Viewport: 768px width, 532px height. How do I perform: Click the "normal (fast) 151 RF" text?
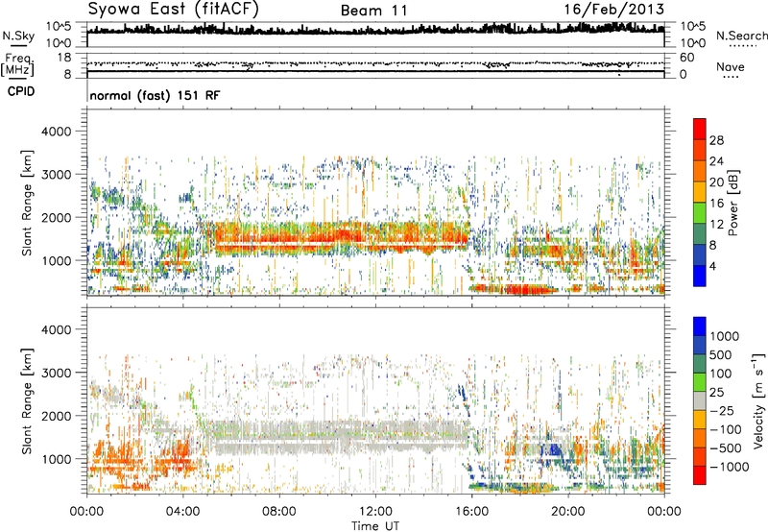(x=155, y=95)
